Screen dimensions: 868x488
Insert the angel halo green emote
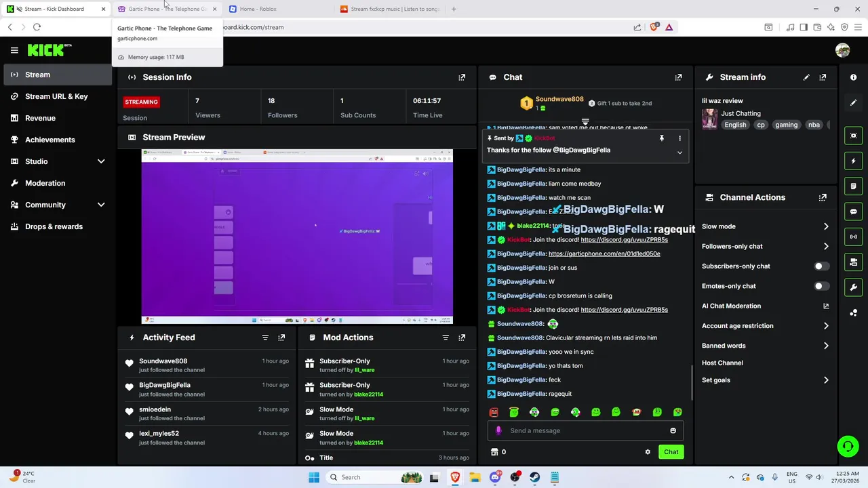point(514,412)
